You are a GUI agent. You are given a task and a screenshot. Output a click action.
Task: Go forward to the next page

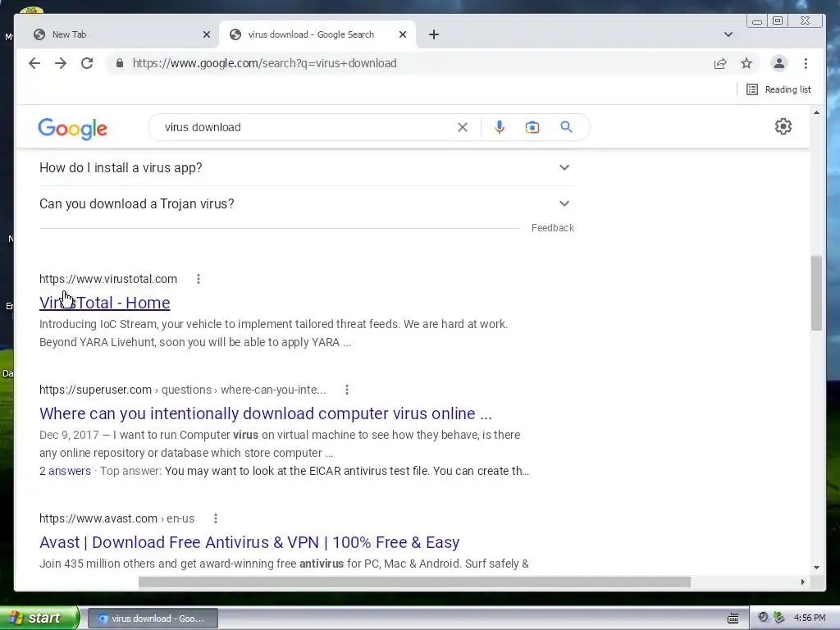pos(61,63)
